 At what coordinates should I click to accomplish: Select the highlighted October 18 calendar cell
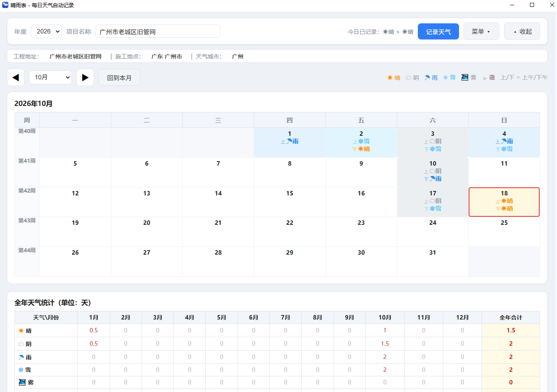point(504,202)
